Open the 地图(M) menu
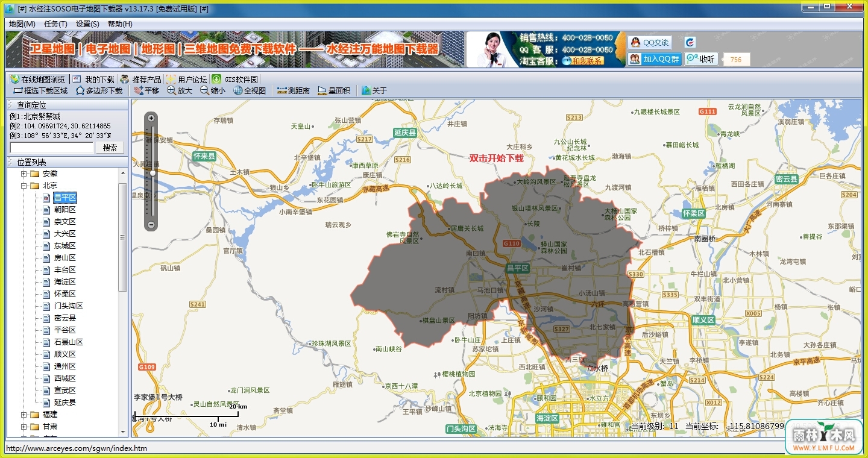 click(22, 24)
